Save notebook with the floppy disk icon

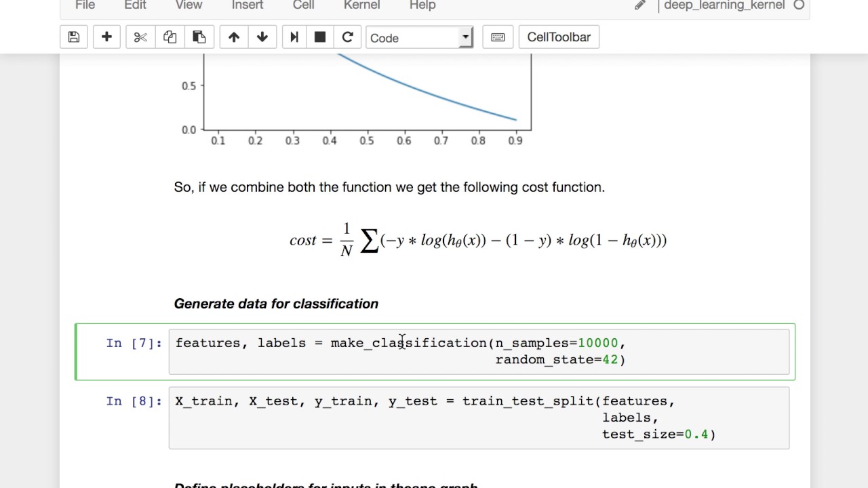point(74,37)
